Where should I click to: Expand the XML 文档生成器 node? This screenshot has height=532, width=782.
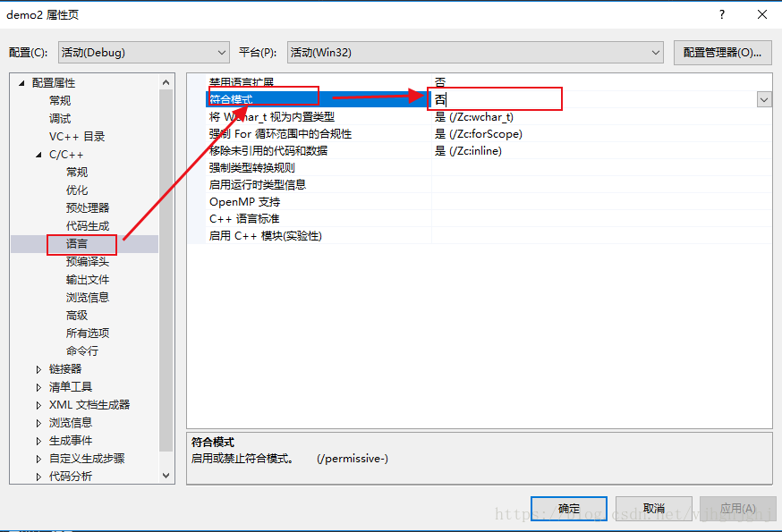click(x=38, y=405)
